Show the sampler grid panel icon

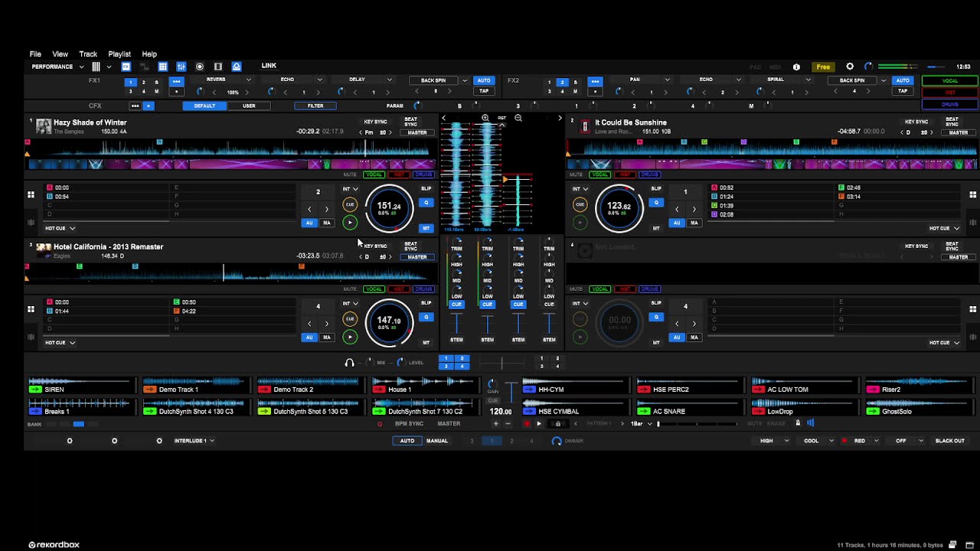point(162,67)
